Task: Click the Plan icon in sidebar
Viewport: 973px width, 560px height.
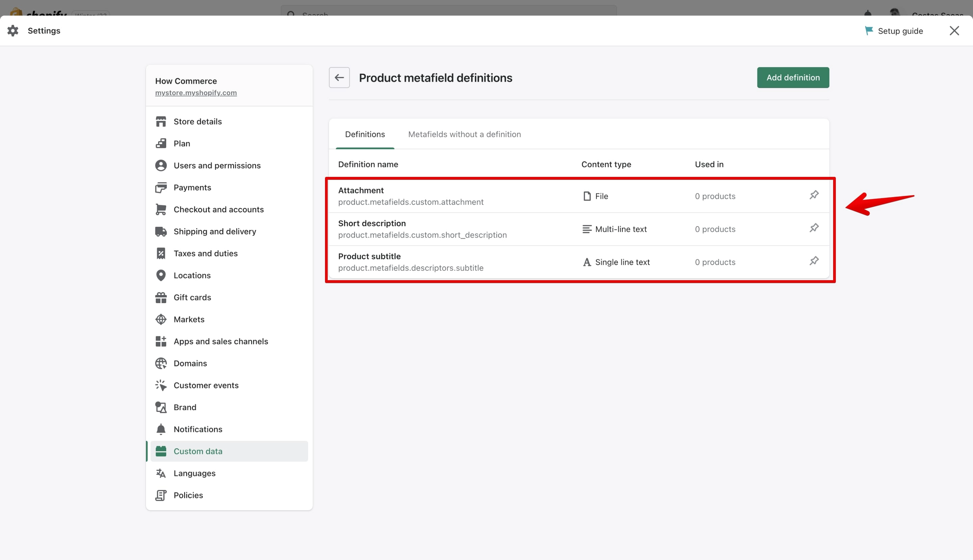Action: 161,143
